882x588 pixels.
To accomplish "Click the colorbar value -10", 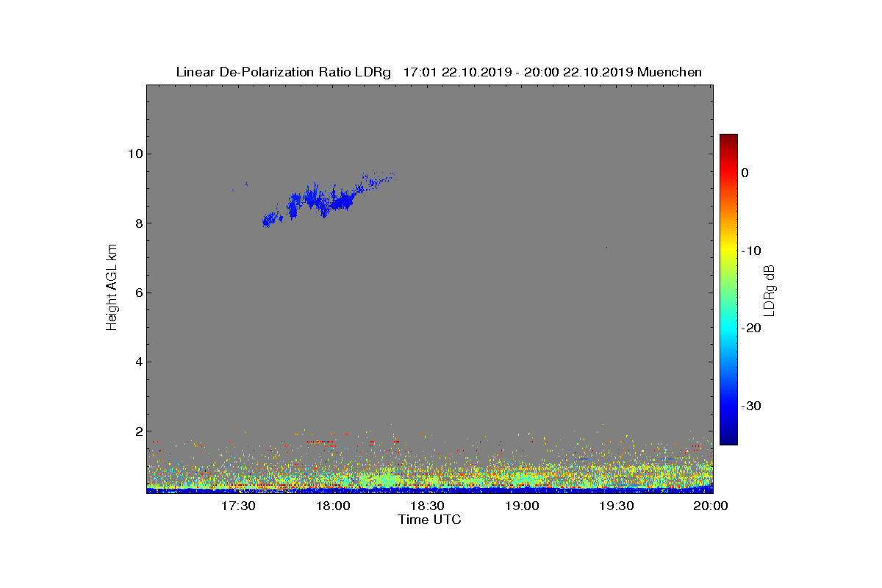I will 750,251.
